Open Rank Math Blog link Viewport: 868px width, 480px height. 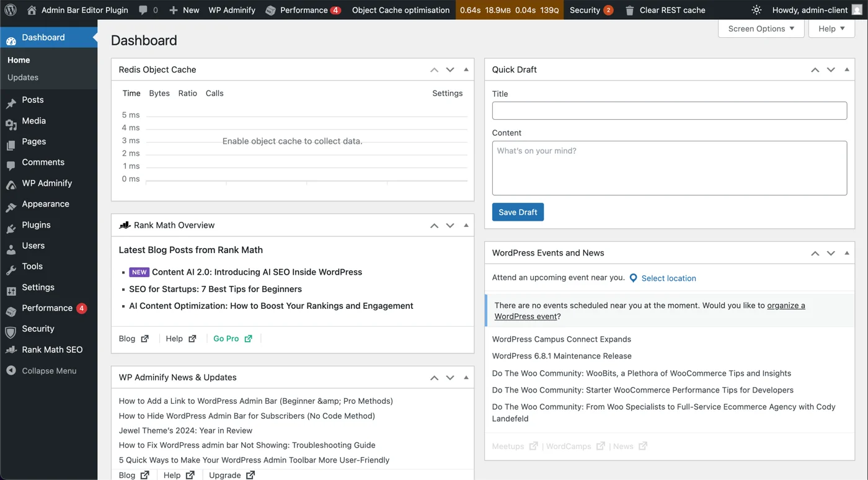(x=134, y=339)
